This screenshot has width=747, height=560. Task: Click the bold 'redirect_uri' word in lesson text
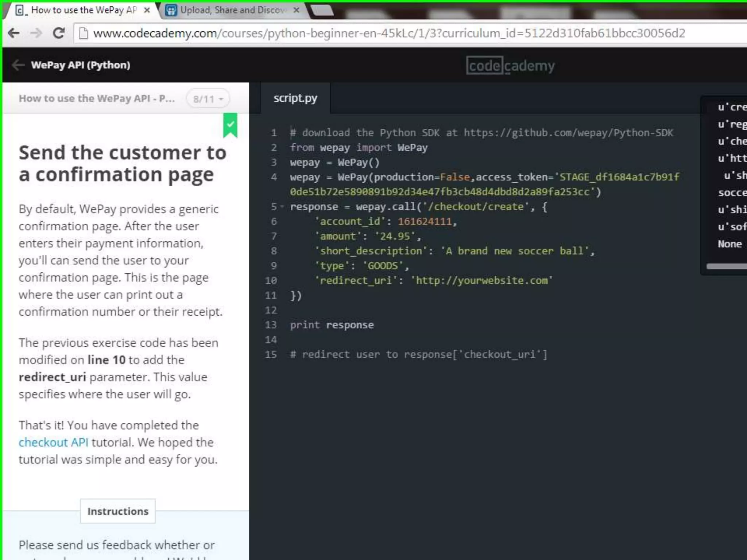point(53,377)
